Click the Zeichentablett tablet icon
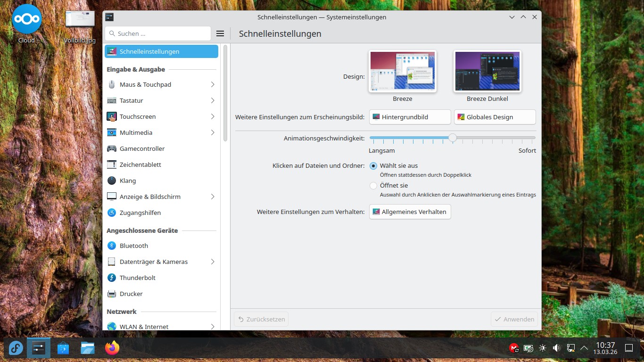644x362 pixels. tap(112, 165)
